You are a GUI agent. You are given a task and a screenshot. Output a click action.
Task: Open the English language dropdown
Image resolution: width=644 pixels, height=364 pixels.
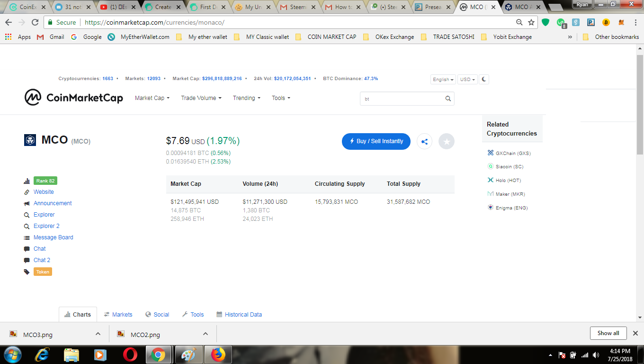point(443,79)
